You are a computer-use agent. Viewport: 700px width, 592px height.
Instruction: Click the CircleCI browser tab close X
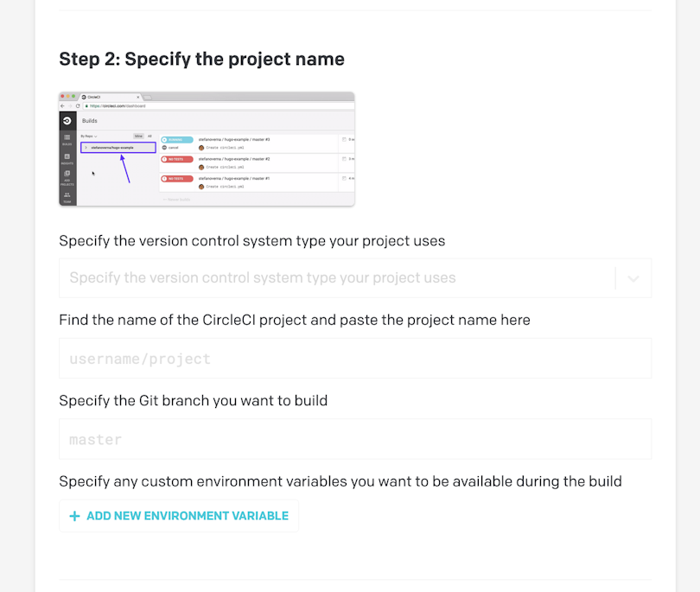point(138,97)
